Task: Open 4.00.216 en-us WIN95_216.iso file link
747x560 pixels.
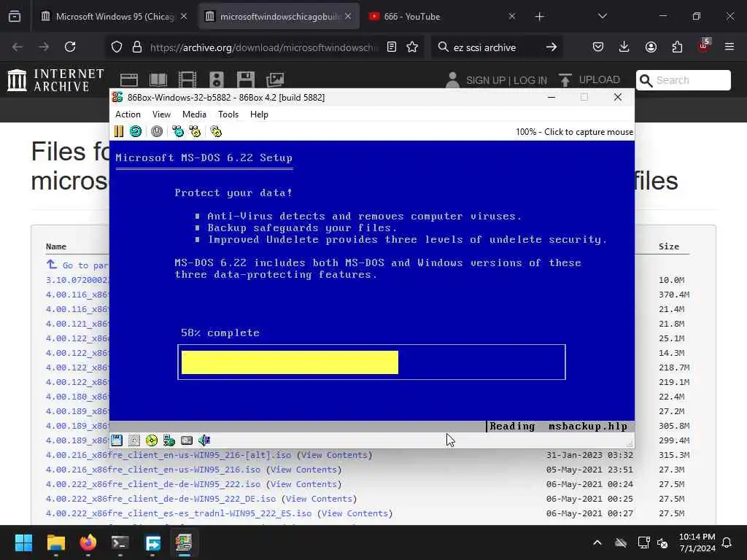Action: 153,470
